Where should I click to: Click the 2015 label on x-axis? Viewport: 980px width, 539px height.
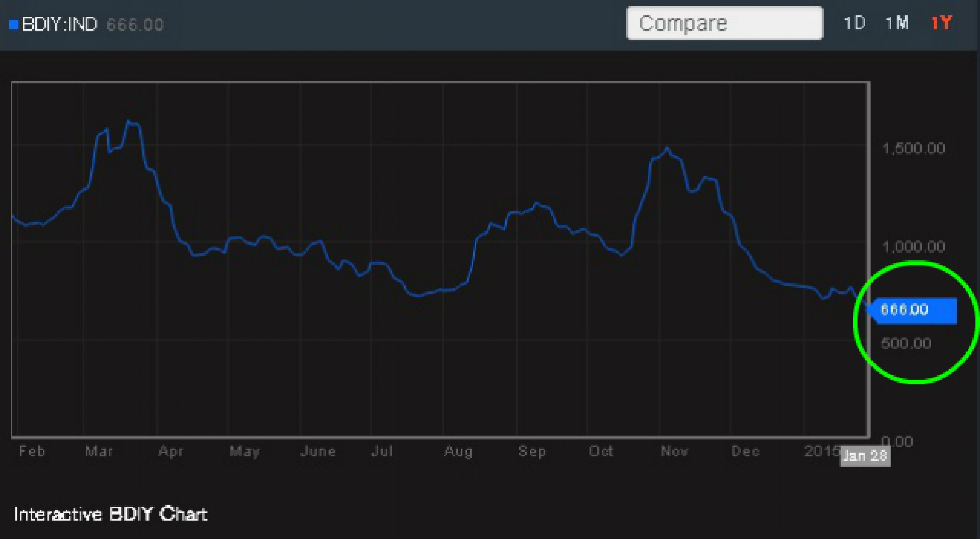click(x=821, y=451)
